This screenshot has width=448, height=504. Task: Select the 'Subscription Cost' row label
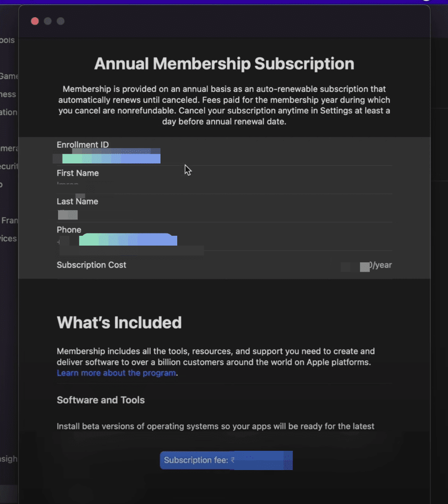(x=92, y=265)
